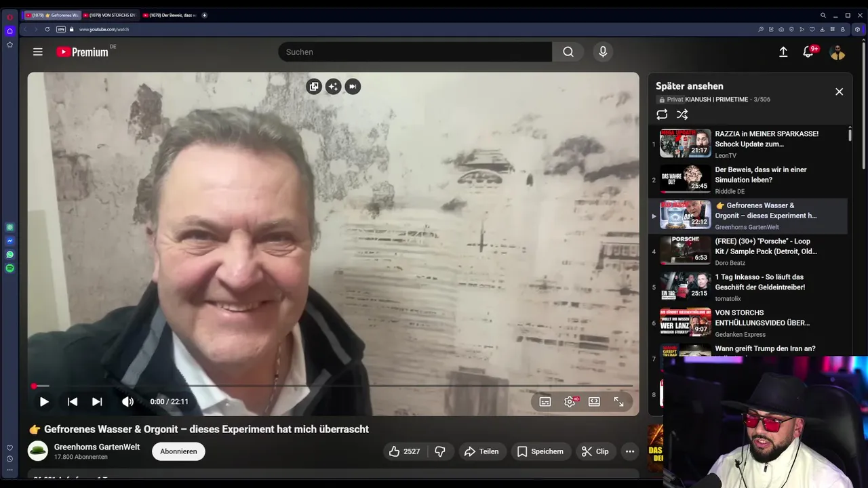Open account avatar menu
Image resolution: width=868 pixels, height=488 pixels.
coord(837,52)
